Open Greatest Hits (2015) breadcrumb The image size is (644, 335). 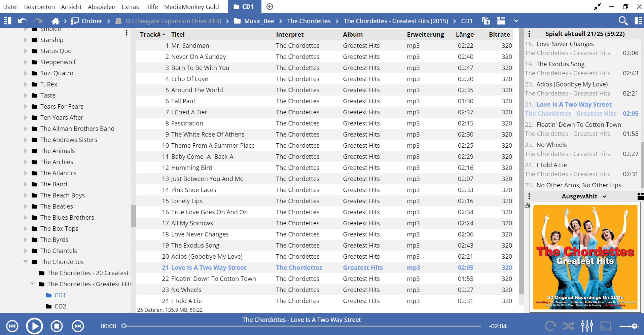(x=396, y=21)
